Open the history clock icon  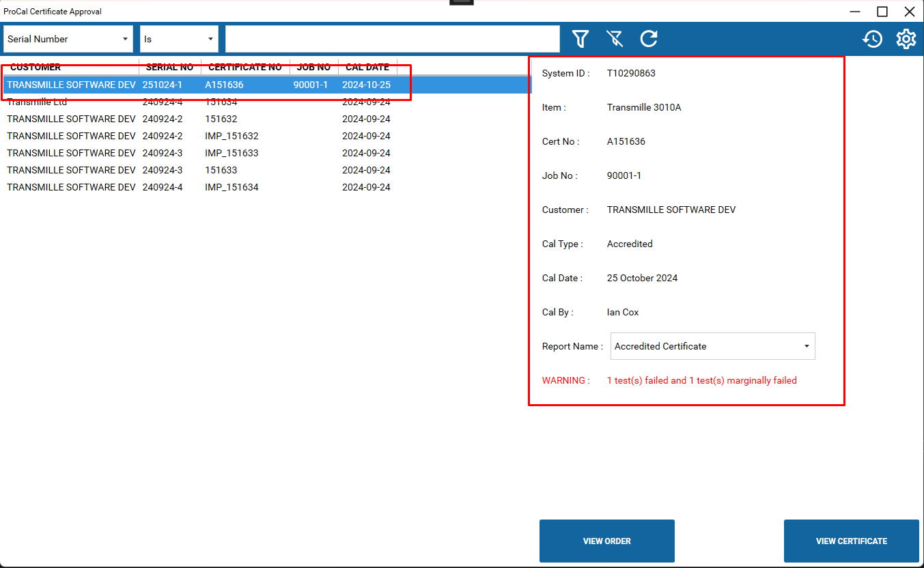[872, 39]
